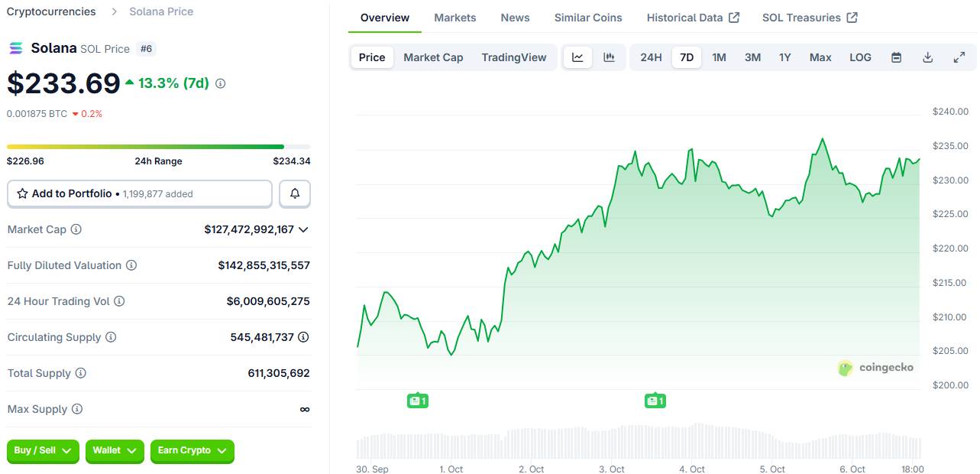Open the Earn Crypto dropdown
Screen dimensions: 980x474
pos(192,451)
